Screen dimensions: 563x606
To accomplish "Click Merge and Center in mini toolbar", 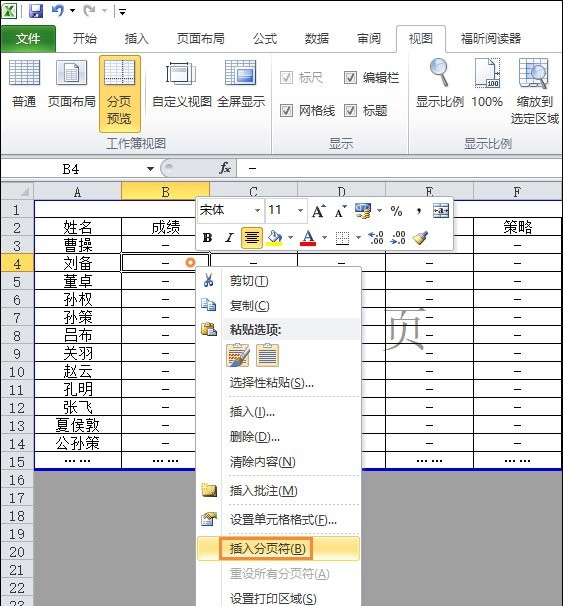I will (441, 211).
